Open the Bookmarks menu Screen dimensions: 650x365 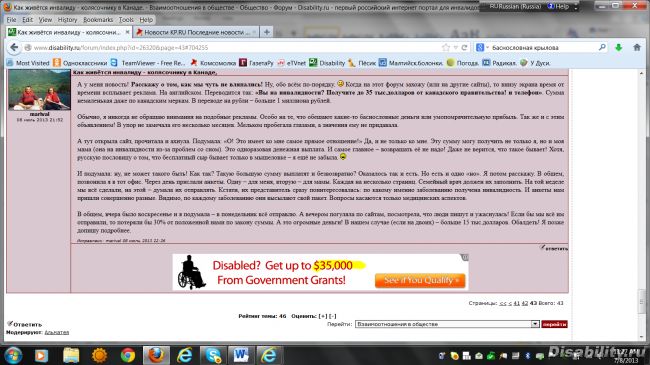pyautogui.click(x=98, y=19)
